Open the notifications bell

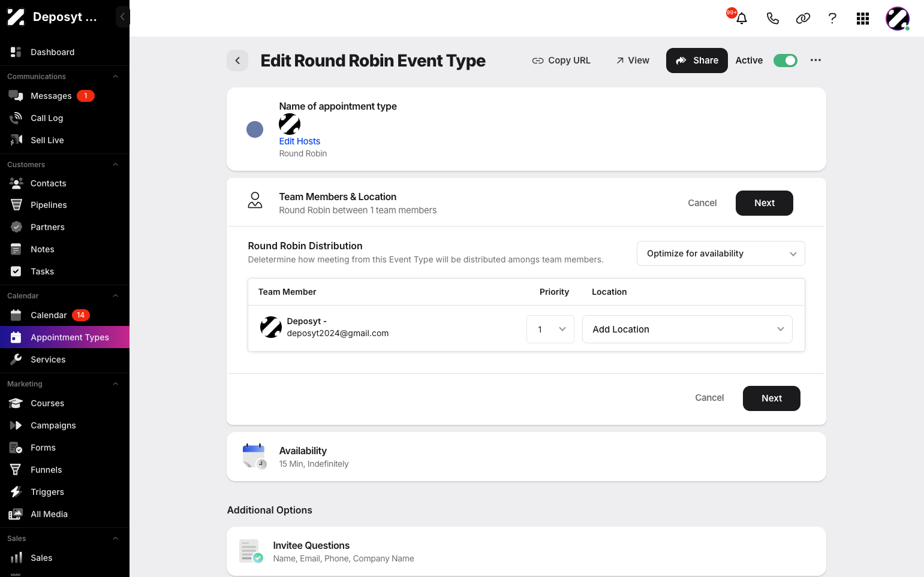pos(741,18)
